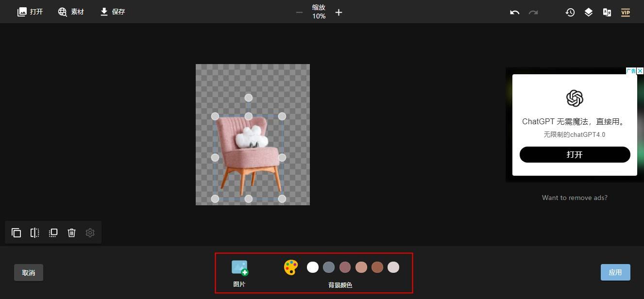Open the 素材 materials menu
This screenshot has width=644, height=299.
tap(71, 12)
